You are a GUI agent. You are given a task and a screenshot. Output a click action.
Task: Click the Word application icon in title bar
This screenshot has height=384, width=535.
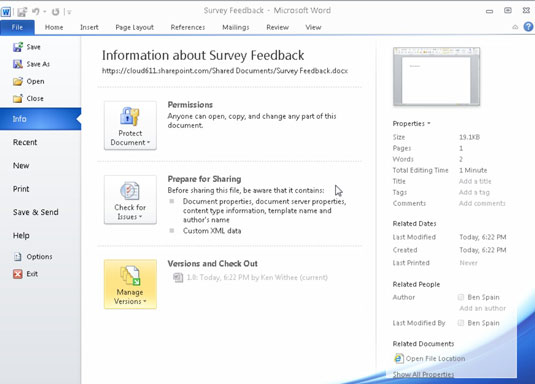(6, 12)
